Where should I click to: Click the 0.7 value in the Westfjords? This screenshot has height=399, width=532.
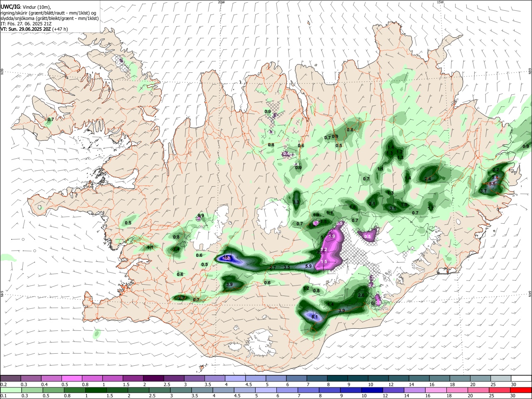coord(51,119)
